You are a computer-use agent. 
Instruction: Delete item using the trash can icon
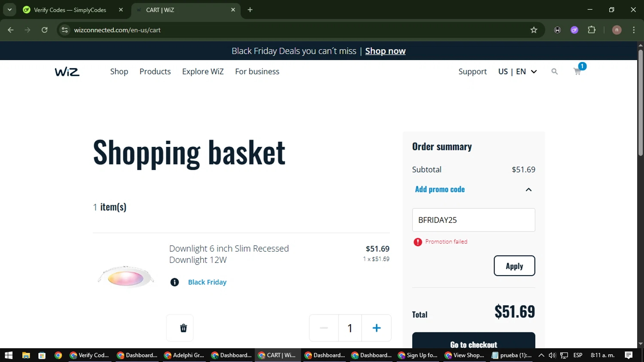click(183, 328)
